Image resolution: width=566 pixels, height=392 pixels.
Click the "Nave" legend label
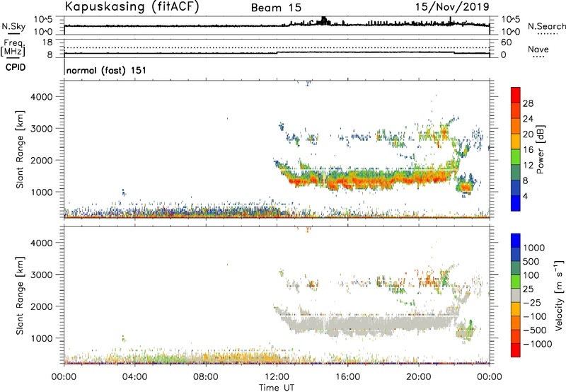coord(538,49)
